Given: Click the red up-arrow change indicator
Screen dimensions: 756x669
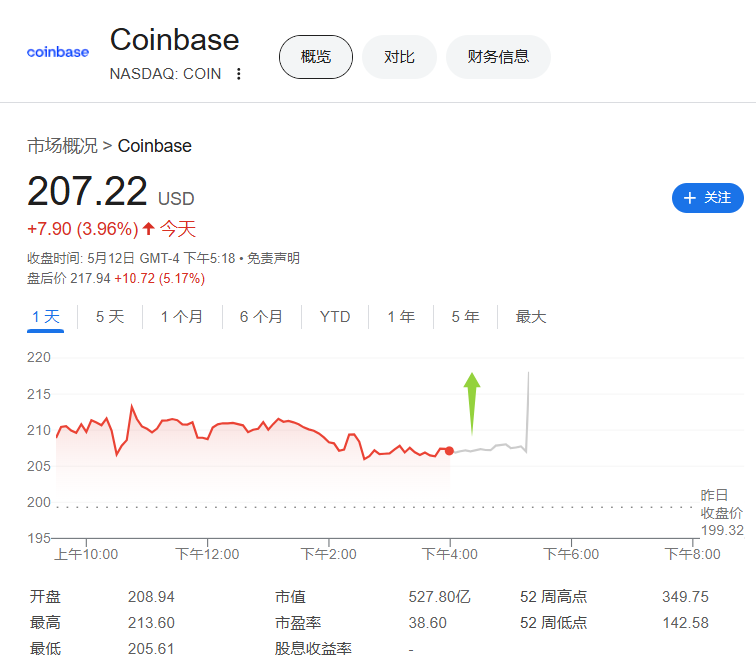Looking at the screenshot, I should tap(148, 228).
